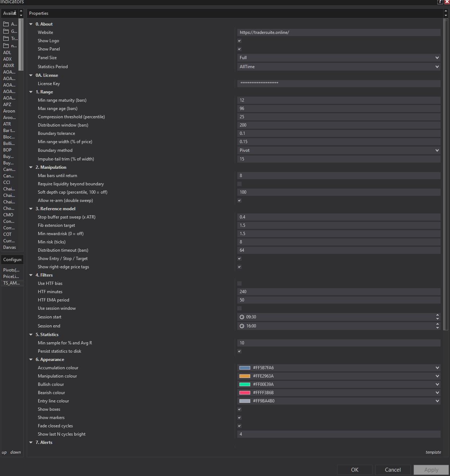Select the COT indicator
The height and width of the screenshot is (476, 450).
pos(8,234)
